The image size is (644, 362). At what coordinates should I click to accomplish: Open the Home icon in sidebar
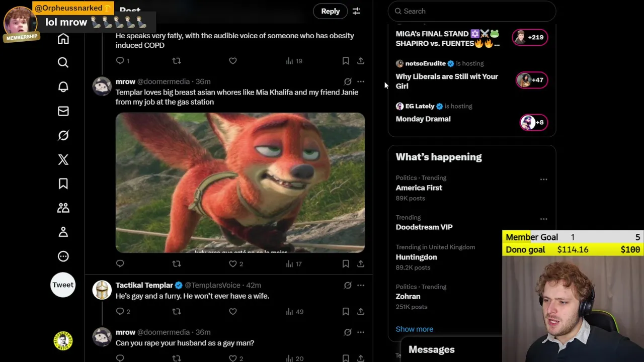(63, 39)
